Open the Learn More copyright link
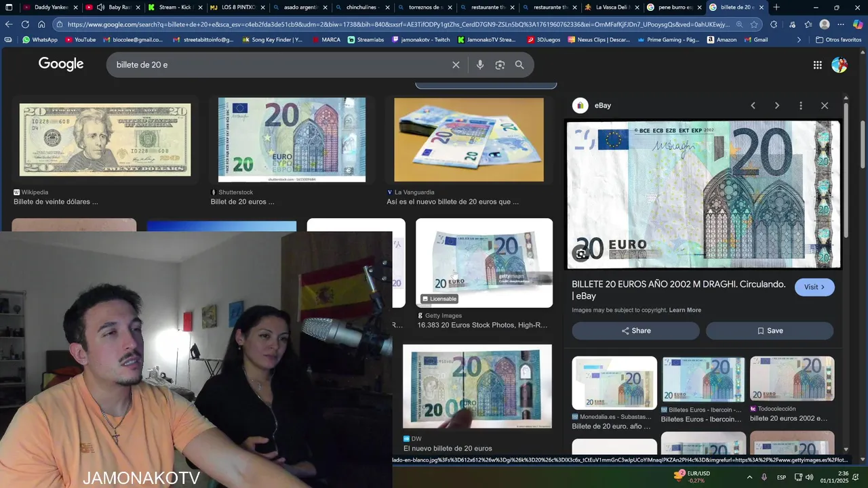Viewport: 868px width, 488px height. tap(685, 310)
